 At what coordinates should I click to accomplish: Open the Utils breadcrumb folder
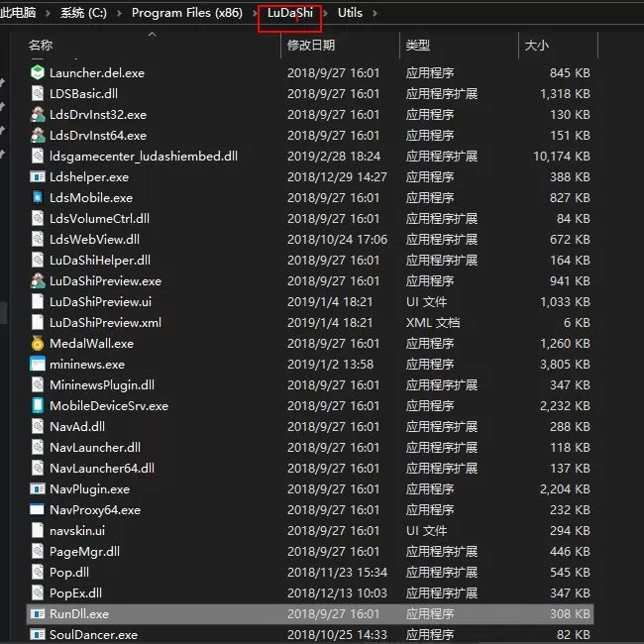[350, 13]
